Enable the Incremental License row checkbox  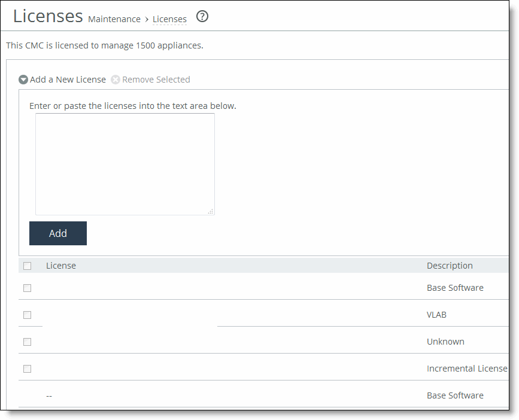click(28, 369)
